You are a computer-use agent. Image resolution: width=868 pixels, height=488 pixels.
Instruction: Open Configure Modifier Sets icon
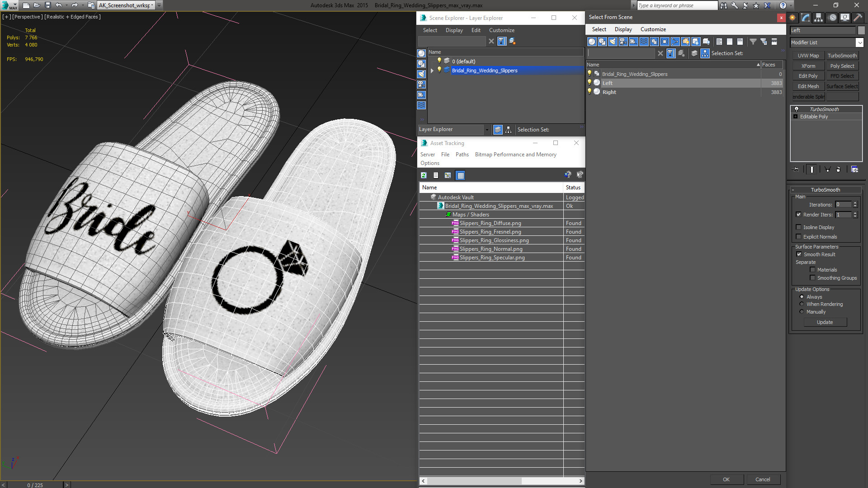tap(854, 169)
